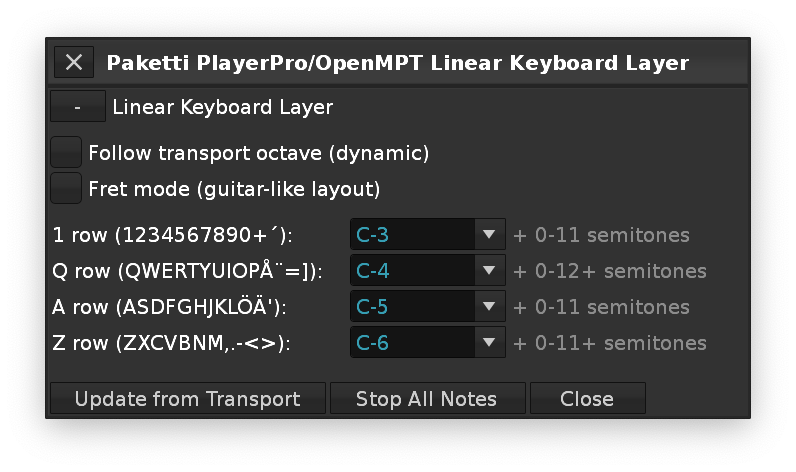Open the 1 row octave dropdown showing C-3
796x472 pixels.
(x=427, y=236)
